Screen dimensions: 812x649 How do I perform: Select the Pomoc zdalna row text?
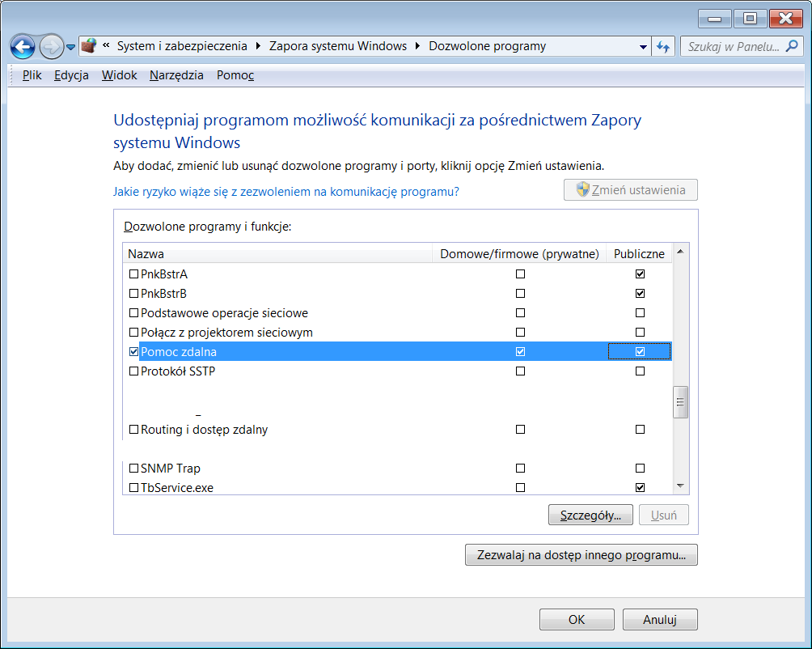point(179,352)
